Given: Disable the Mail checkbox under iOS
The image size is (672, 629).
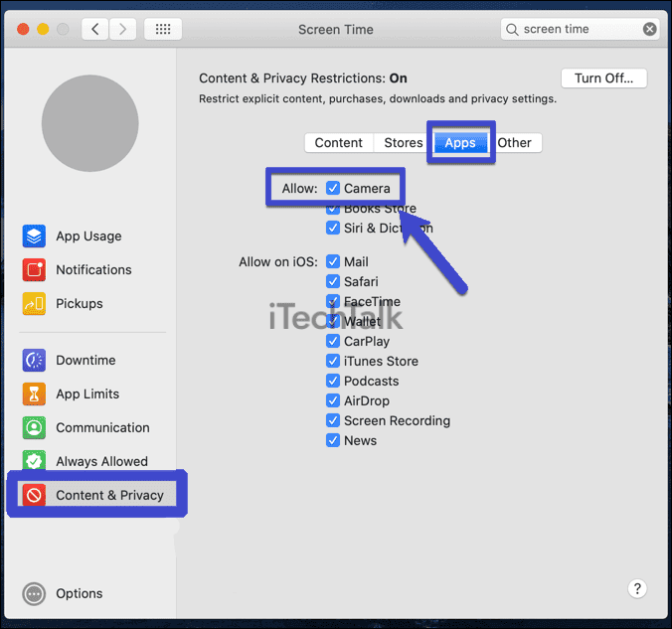Looking at the screenshot, I should pos(333,261).
